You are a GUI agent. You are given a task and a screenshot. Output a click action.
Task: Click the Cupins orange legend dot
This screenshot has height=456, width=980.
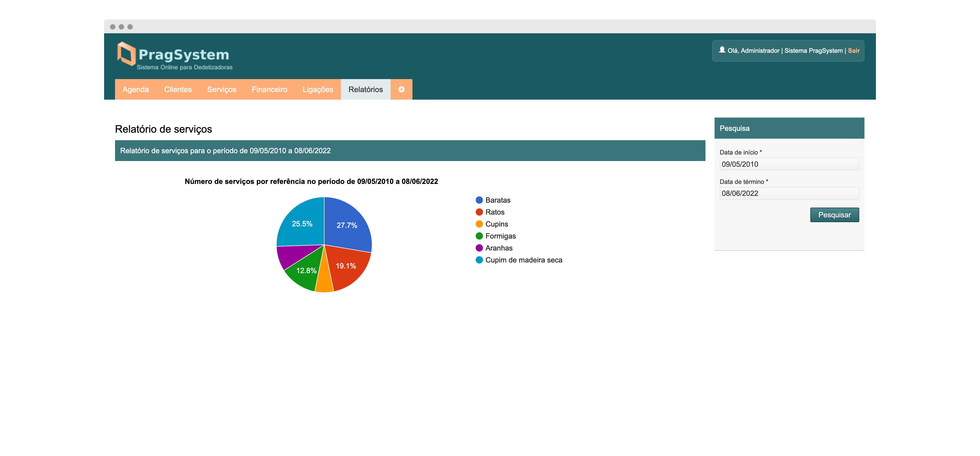(479, 224)
